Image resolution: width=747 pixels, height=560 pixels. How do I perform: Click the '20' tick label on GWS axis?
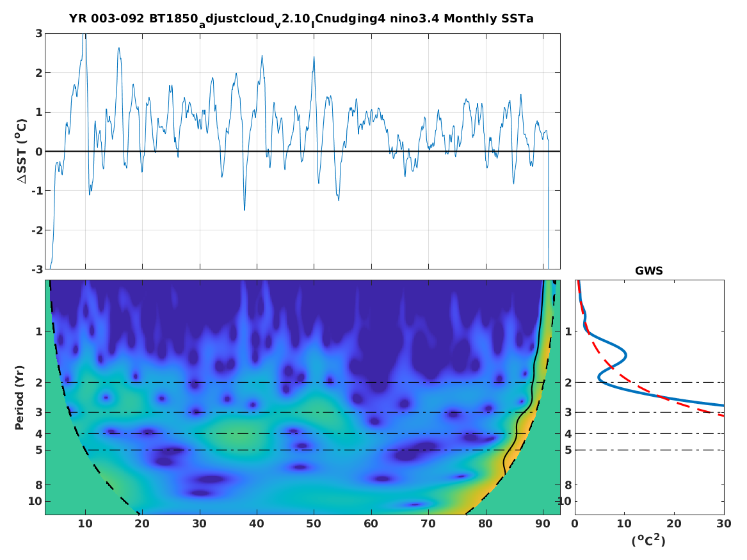(x=674, y=524)
